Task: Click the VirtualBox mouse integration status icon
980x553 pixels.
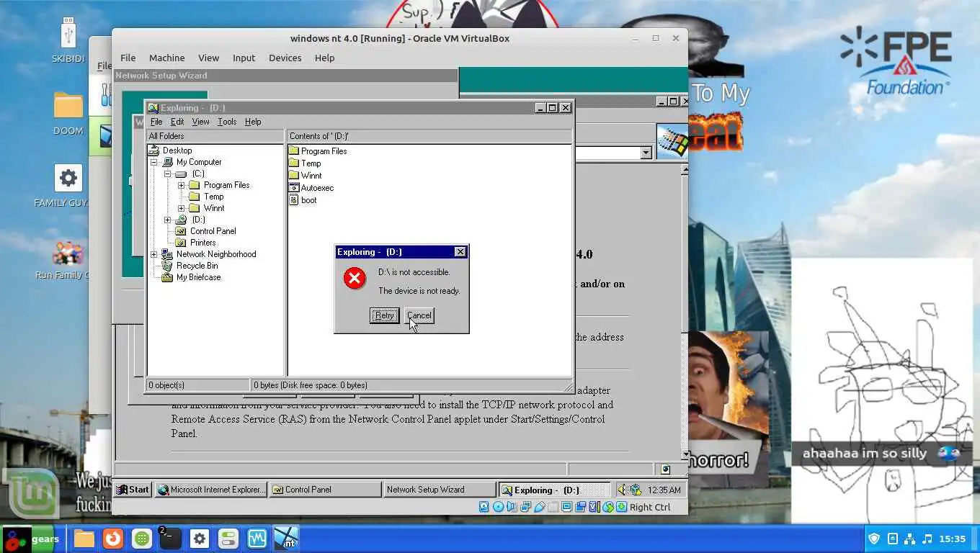Action: (608, 507)
